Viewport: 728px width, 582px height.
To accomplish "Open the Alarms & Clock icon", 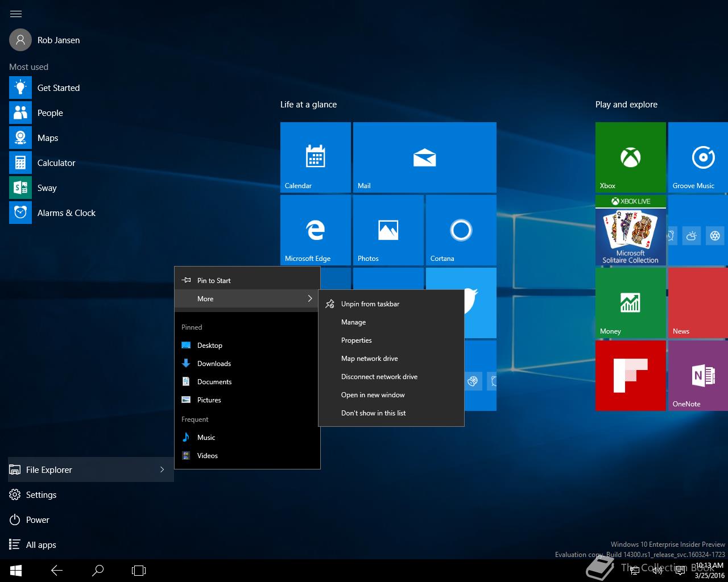I will coord(20,213).
